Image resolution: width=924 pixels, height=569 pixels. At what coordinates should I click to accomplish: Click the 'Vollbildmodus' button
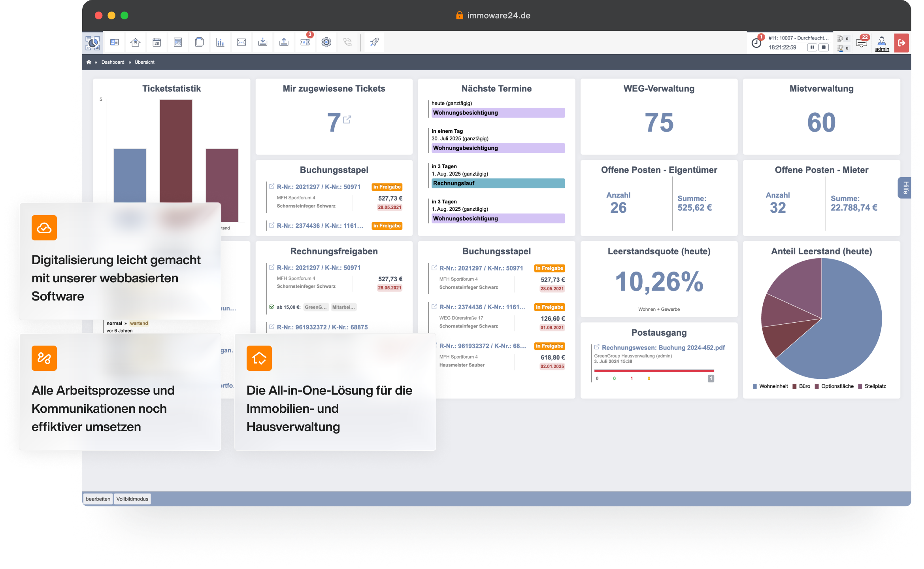tap(132, 499)
